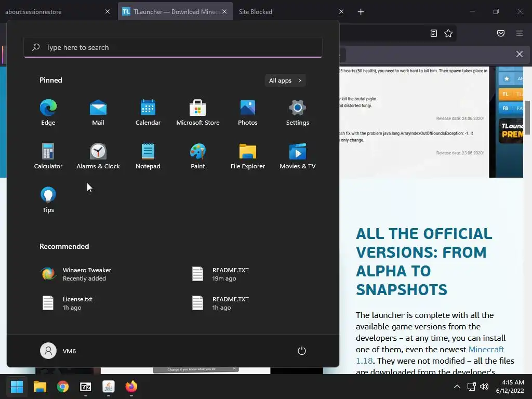Click the orange TL sidebar button

[x=511, y=94]
